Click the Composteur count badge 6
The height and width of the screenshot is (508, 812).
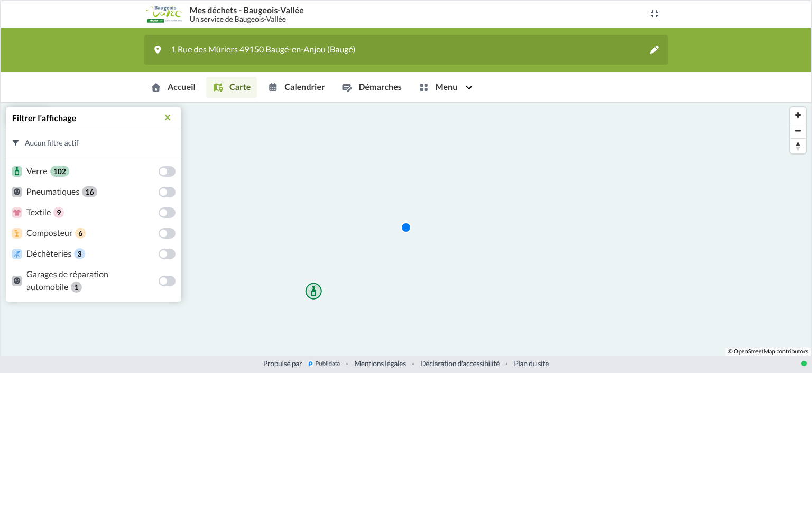coord(80,233)
